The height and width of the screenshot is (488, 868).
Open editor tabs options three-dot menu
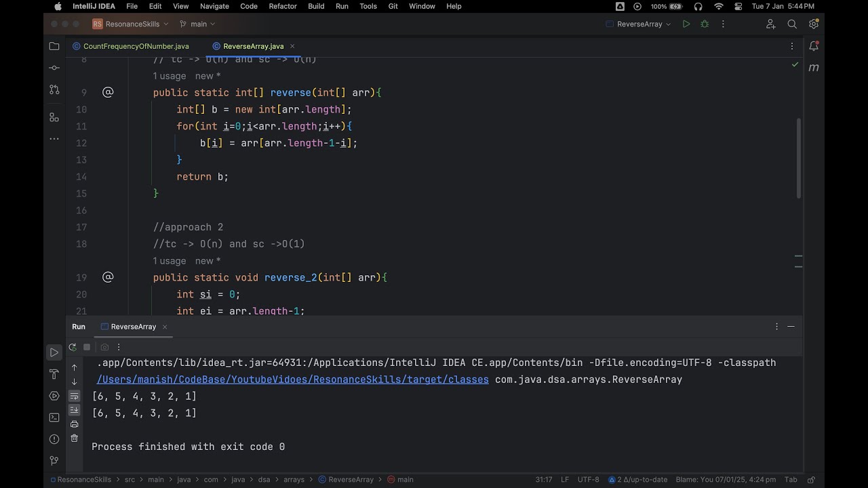791,46
